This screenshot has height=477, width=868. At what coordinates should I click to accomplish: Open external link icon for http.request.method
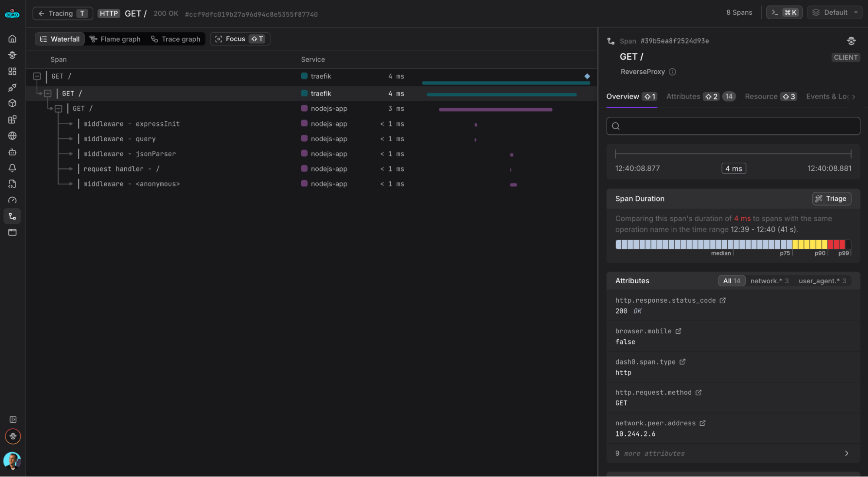click(x=698, y=393)
